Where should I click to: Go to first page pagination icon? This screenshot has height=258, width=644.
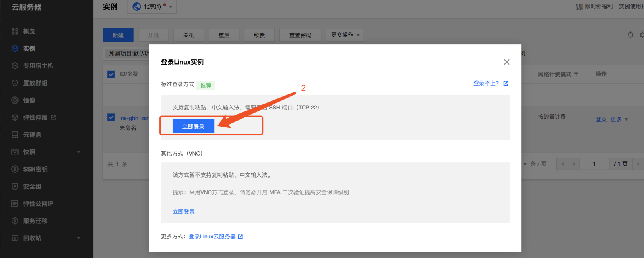point(562,164)
